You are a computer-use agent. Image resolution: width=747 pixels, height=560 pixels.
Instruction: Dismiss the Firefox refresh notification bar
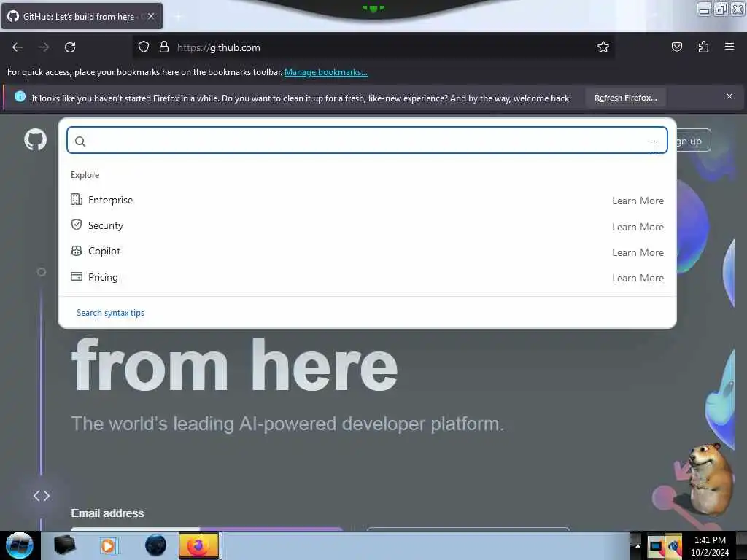729,96
